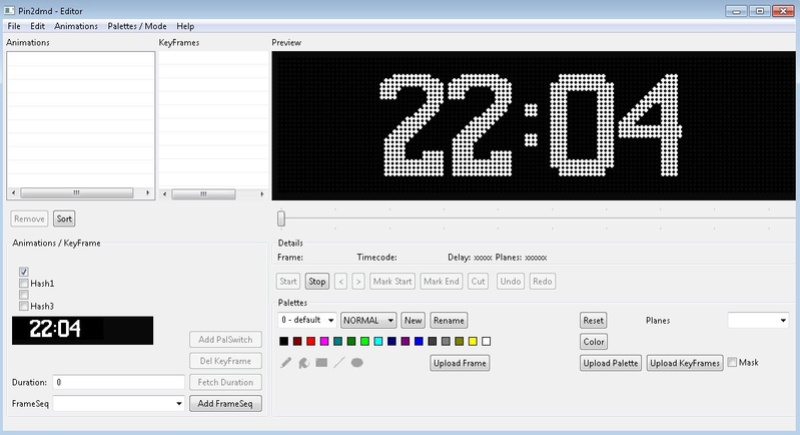Pick the yellow palette swatch
The height and width of the screenshot is (435, 800).
coord(473,341)
